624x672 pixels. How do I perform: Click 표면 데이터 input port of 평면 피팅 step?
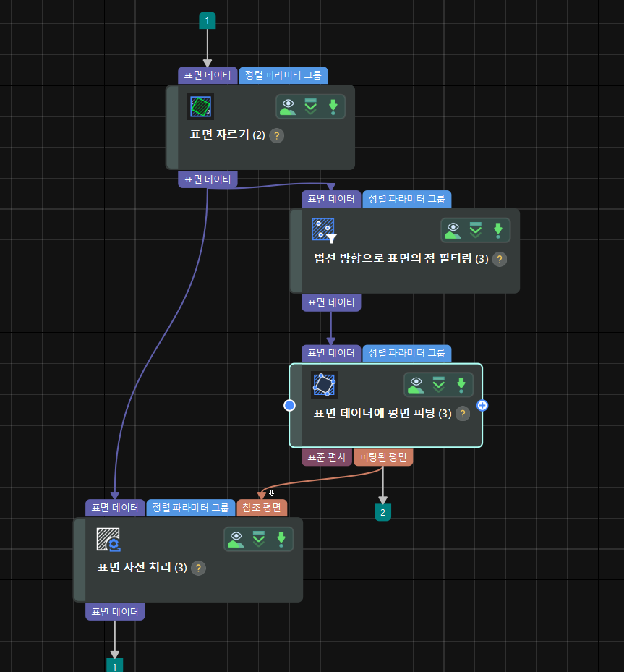click(x=331, y=353)
